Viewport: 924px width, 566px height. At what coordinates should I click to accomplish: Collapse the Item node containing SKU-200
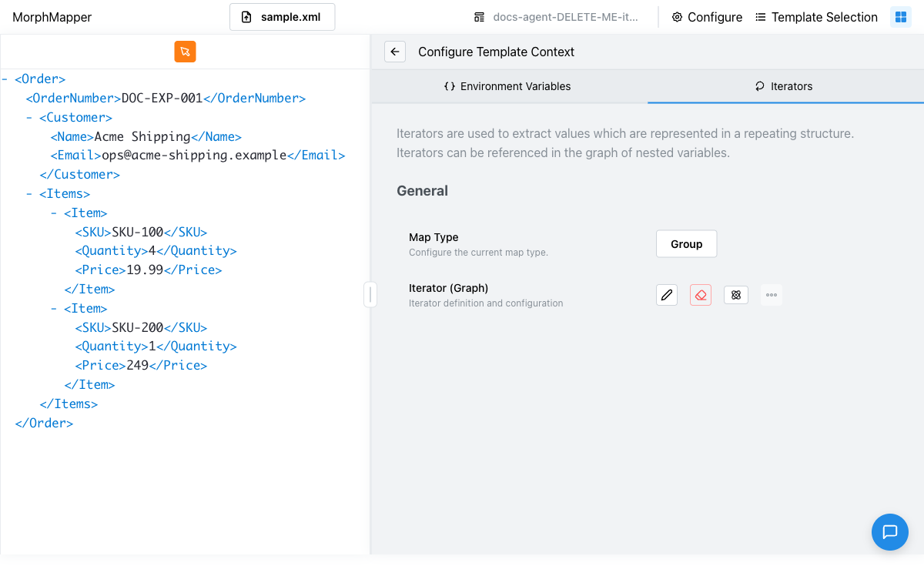coord(54,309)
